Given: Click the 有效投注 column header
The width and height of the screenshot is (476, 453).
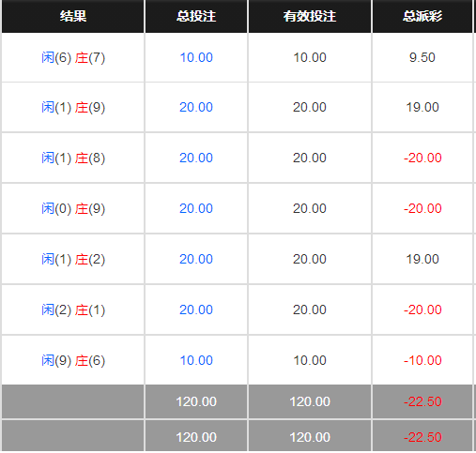Looking at the screenshot, I should pos(310,16).
